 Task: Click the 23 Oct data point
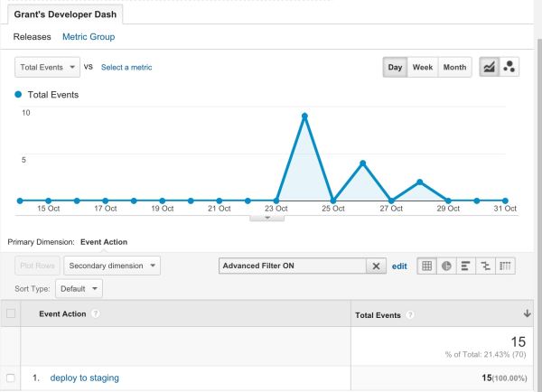[x=276, y=201]
